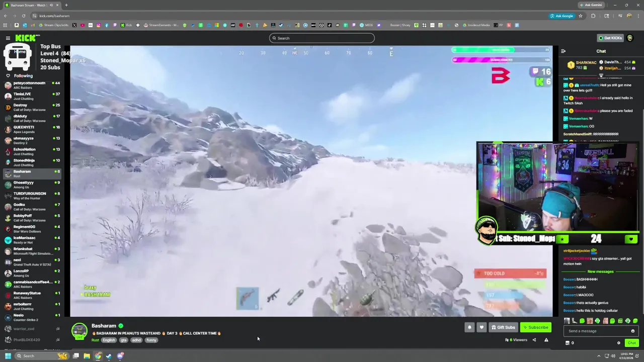Report the stream with warning triangle icon
The height and width of the screenshot is (362, 644).
[546, 340]
